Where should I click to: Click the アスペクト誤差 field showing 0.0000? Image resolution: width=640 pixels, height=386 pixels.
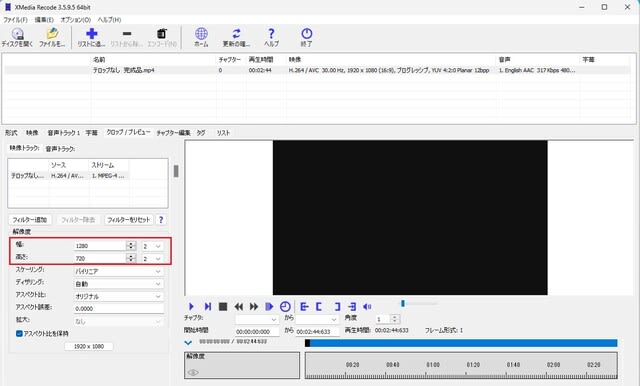pyautogui.click(x=118, y=309)
